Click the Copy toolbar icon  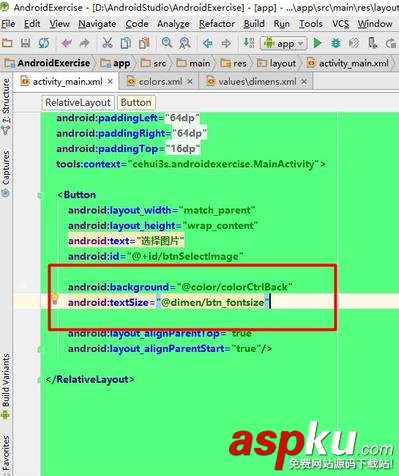click(x=126, y=43)
